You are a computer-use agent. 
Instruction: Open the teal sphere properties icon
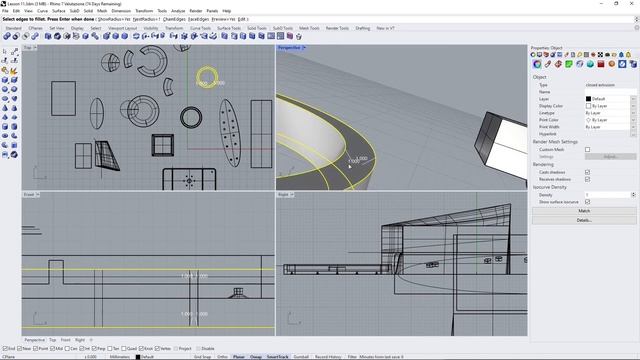(590, 64)
